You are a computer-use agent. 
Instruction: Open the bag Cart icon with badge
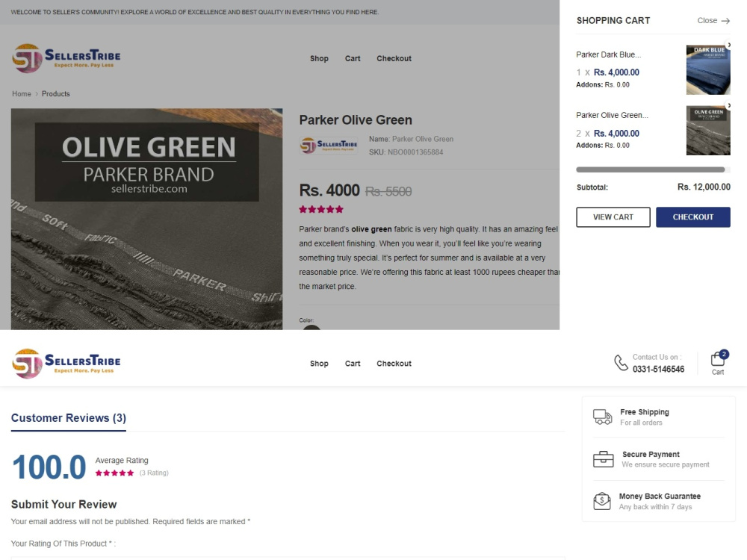(x=718, y=363)
